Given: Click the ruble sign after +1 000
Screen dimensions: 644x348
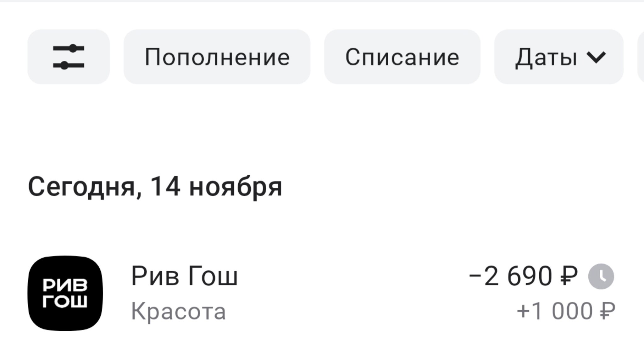Looking at the screenshot, I should tap(608, 311).
